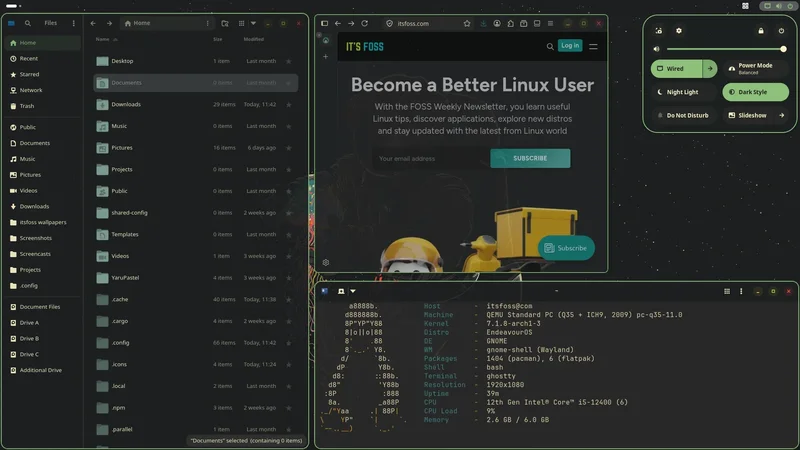
Task: Switch Files to grid view
Action: tap(241, 23)
